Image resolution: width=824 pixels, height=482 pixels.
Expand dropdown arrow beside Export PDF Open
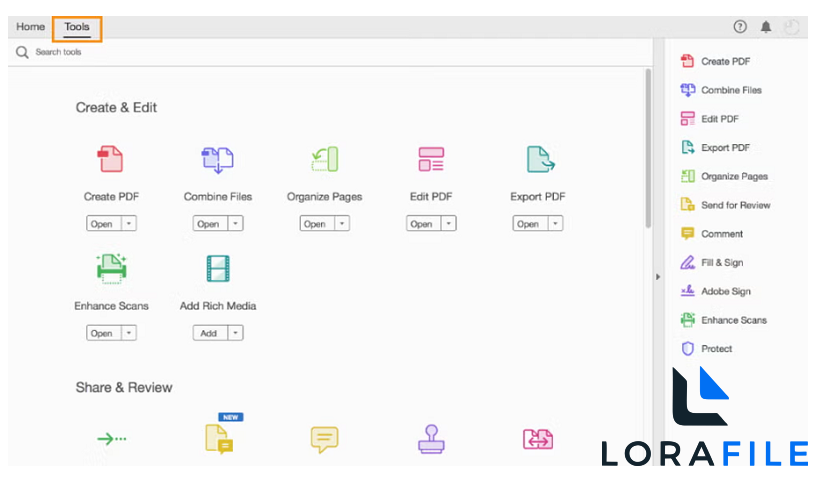pyautogui.click(x=555, y=223)
